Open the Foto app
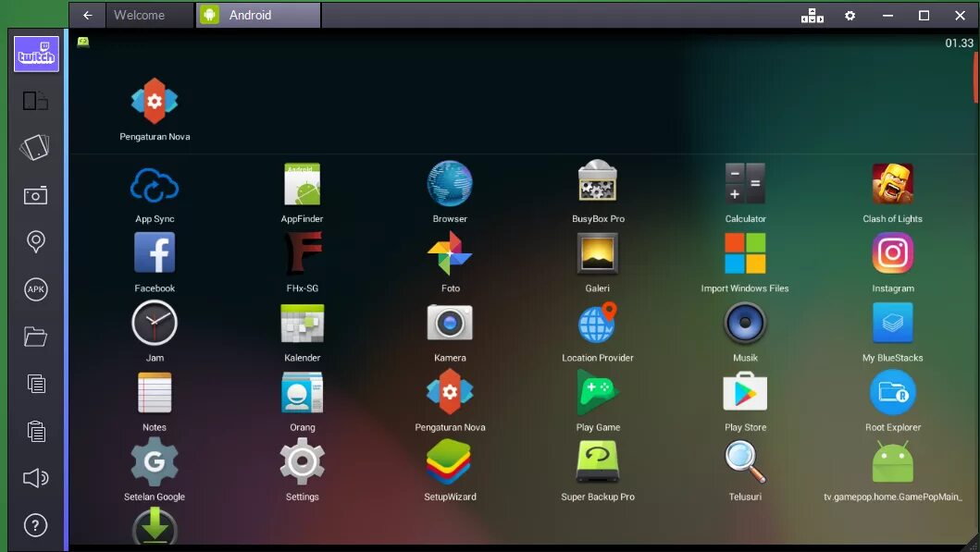The image size is (980, 552). (450, 263)
